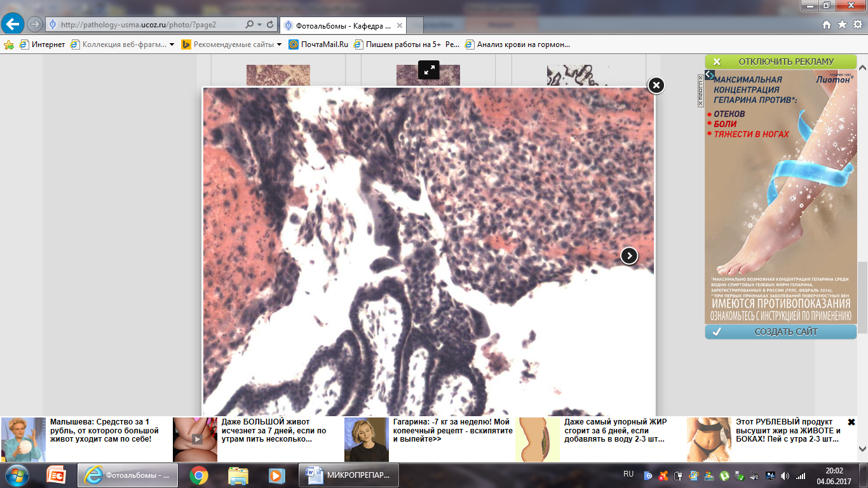Open Windows Start button
The width and height of the screenshot is (868, 488).
tap(16, 475)
